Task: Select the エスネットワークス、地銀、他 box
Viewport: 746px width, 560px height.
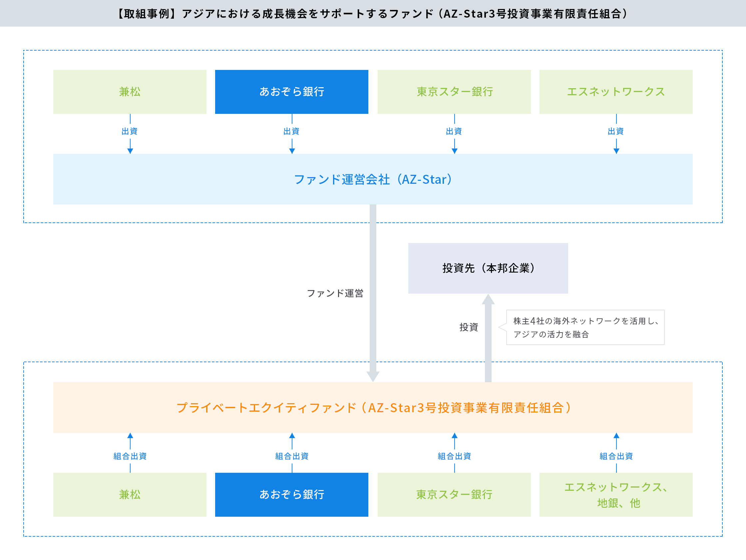Action: [616, 495]
